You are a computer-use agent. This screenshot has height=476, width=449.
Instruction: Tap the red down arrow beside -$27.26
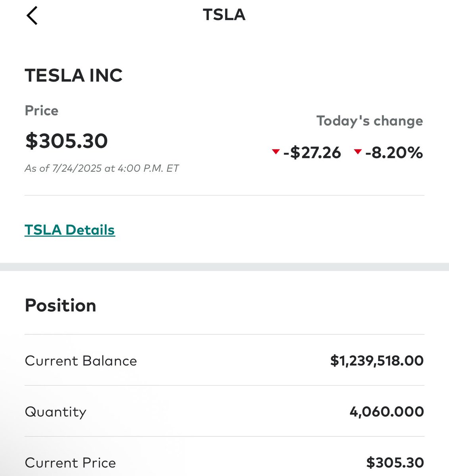276,152
